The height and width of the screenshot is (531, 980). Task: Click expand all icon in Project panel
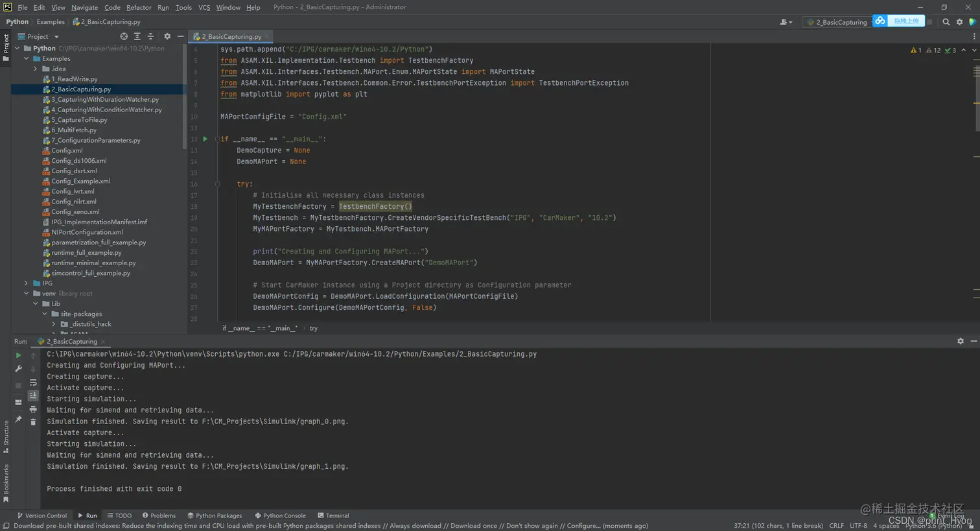pyautogui.click(x=137, y=36)
